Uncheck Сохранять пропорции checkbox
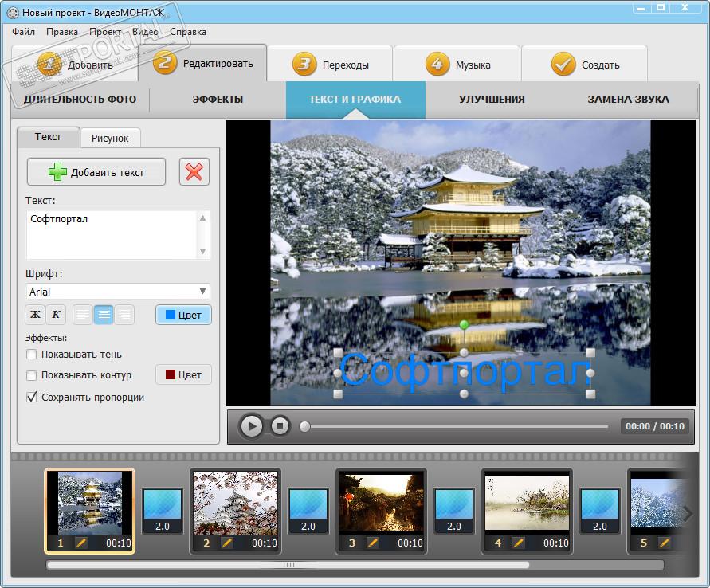The width and height of the screenshot is (710, 588). tap(31, 397)
